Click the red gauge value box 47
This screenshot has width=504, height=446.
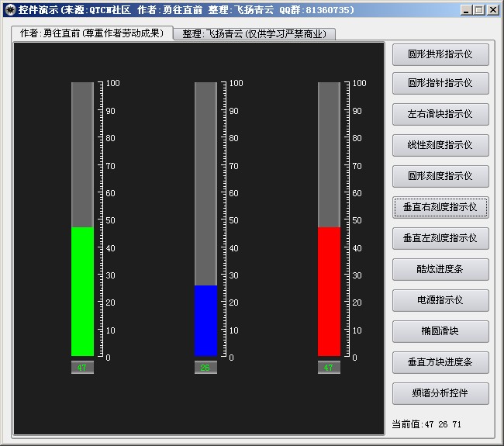[329, 367]
